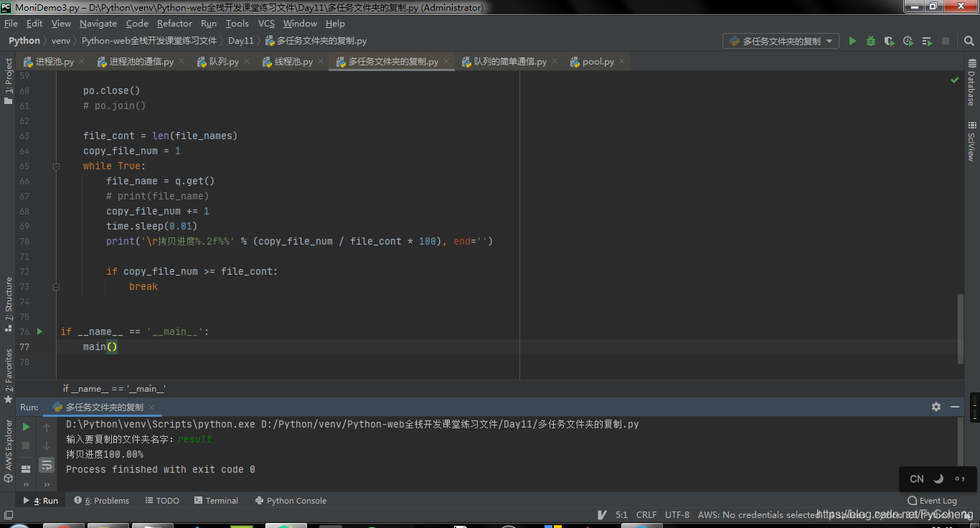Open the concurrency diagram run icon

point(927,41)
